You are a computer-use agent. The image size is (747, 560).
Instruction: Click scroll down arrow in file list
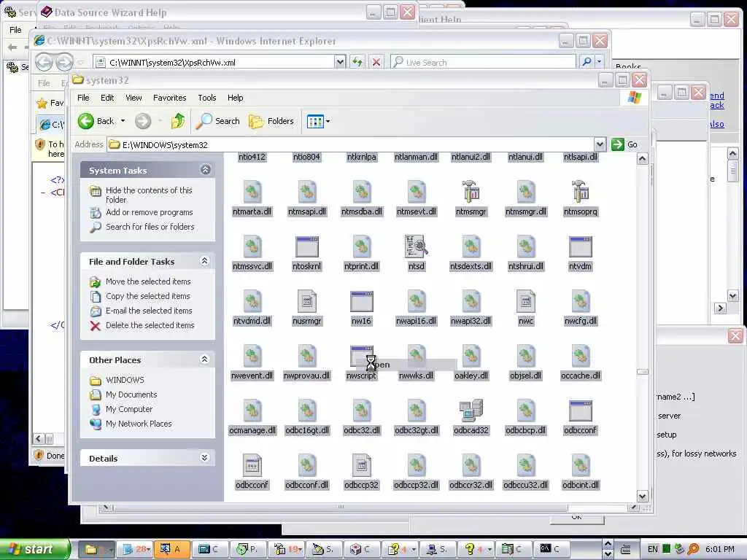tap(642, 496)
